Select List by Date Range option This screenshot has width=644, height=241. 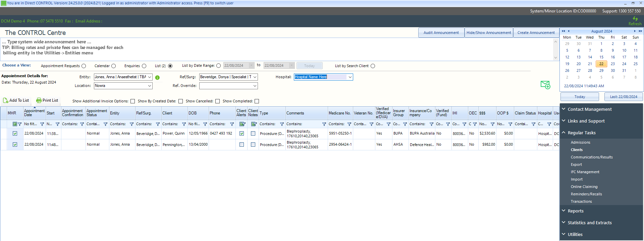click(219, 66)
